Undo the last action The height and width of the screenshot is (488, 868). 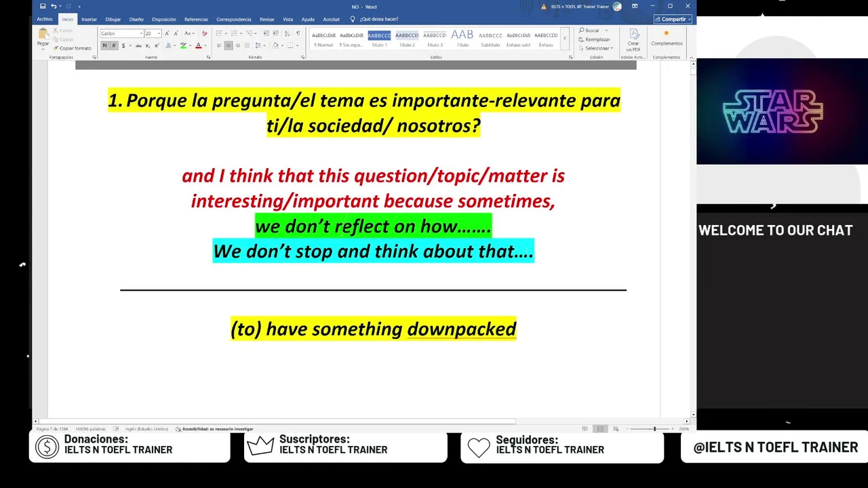(x=54, y=6)
